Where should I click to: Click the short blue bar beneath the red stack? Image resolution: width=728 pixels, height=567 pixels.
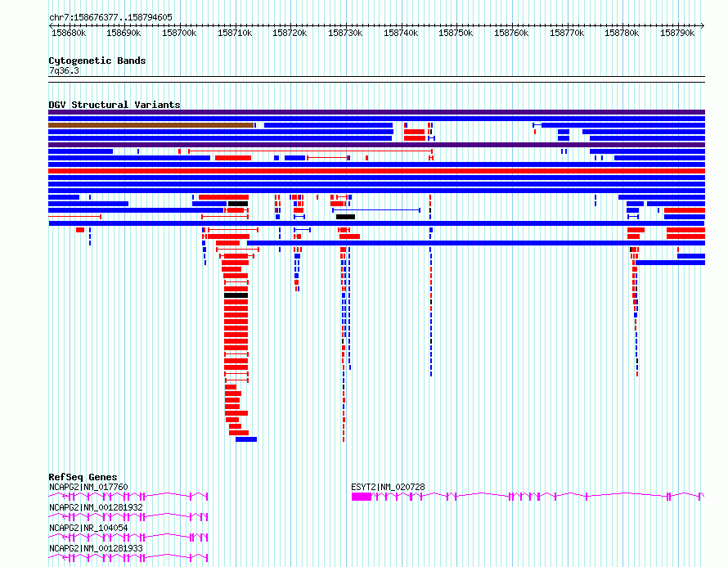(x=246, y=439)
